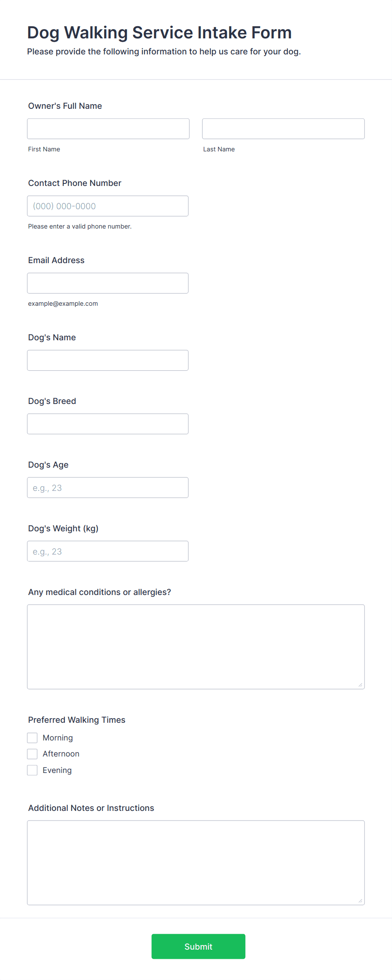Tick the Afternoon checkbox

point(32,754)
